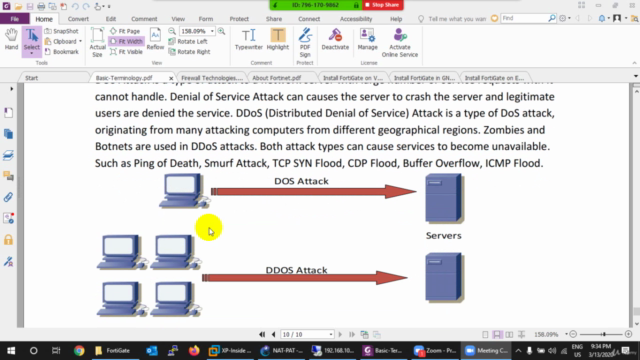Click Stop Share button
The width and height of the screenshot is (640, 360).
[x=382, y=5]
